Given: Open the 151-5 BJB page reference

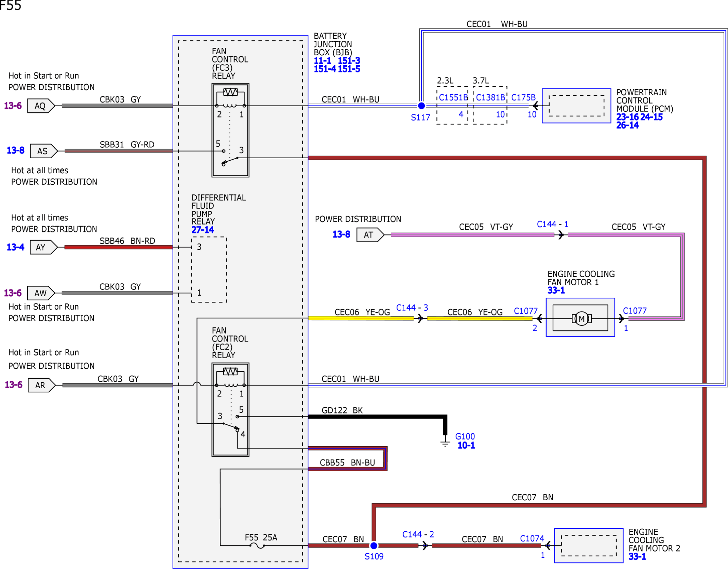Looking at the screenshot, I should click(349, 69).
